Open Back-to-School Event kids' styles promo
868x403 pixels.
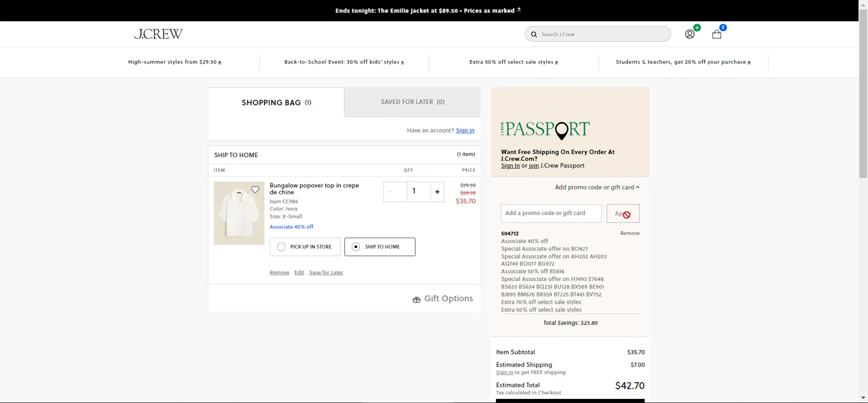pyautogui.click(x=344, y=62)
